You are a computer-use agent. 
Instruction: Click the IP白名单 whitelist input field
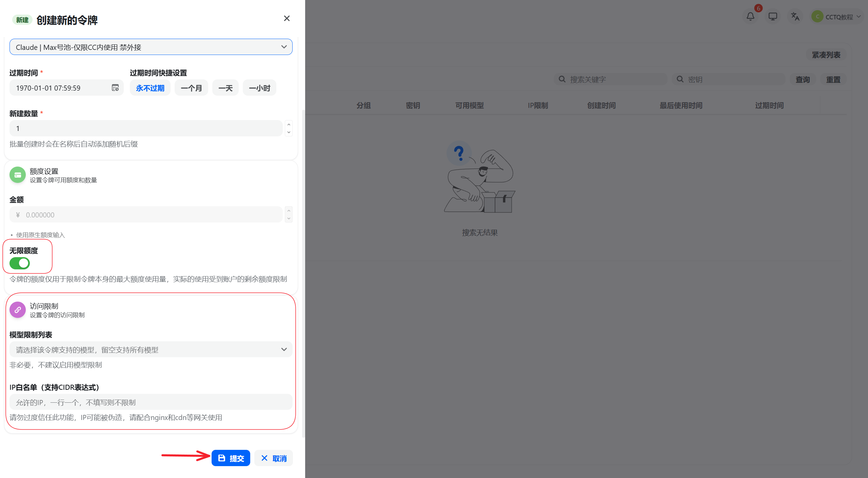(x=151, y=402)
